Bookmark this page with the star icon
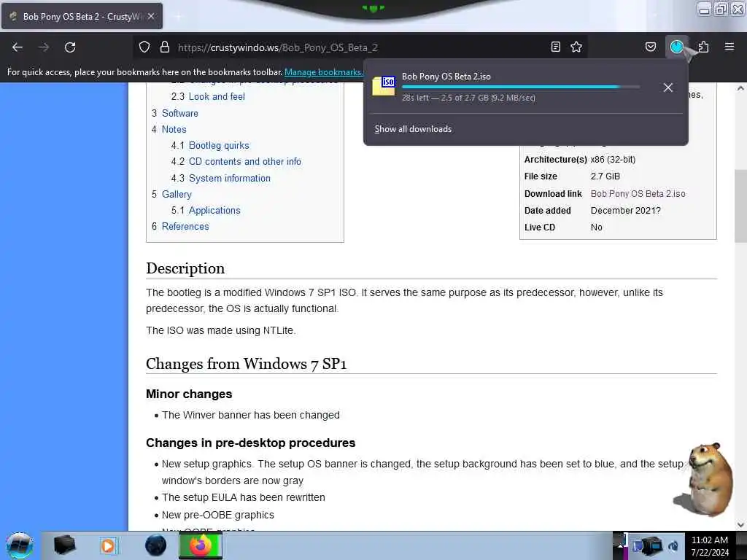Image resolution: width=747 pixels, height=560 pixels. [576, 47]
